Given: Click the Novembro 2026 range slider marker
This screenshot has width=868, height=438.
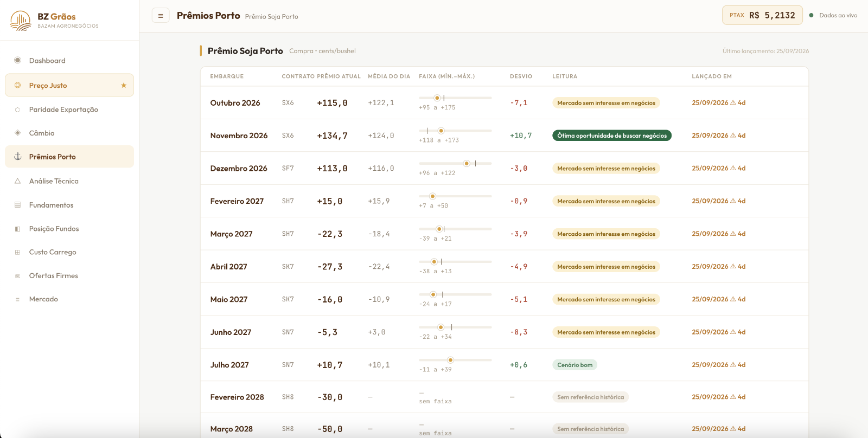Looking at the screenshot, I should coord(441,131).
